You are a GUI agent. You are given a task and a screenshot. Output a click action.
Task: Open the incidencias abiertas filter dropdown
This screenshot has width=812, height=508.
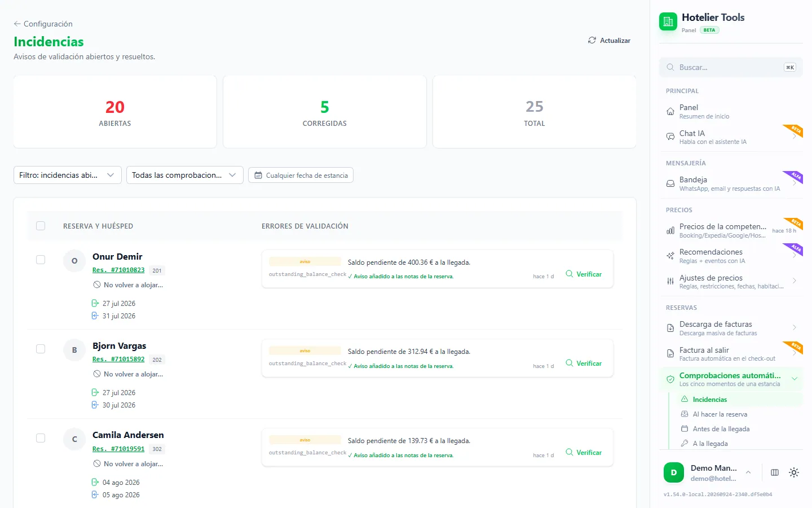(68, 175)
